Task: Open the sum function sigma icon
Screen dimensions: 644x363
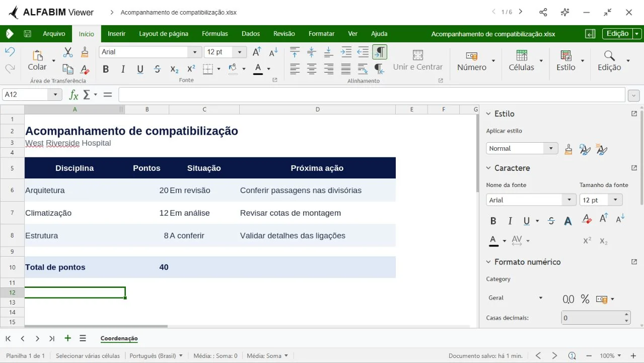Action: pos(87,94)
